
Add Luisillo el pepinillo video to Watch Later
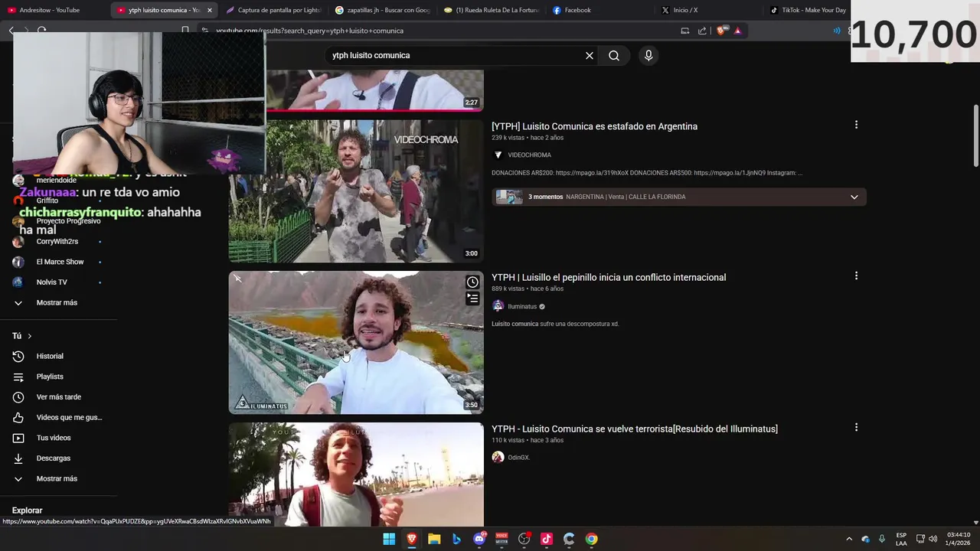[472, 282]
